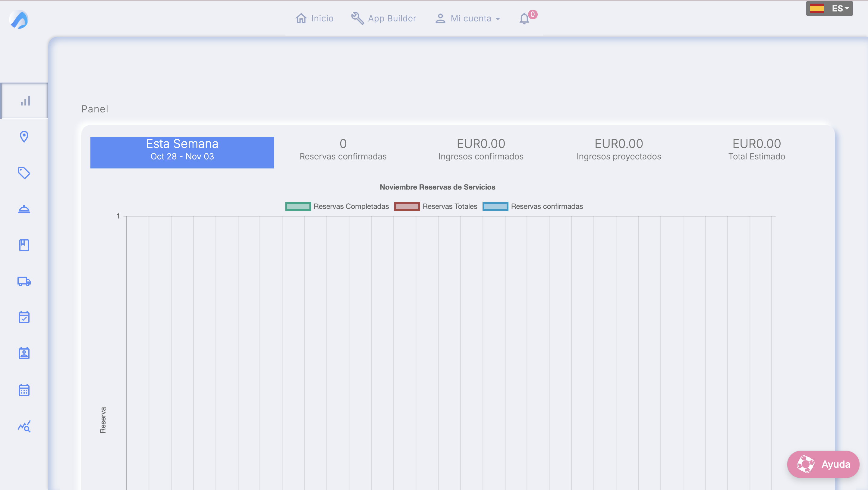Viewport: 868px width, 490px height.
Task: Select the Esta Semana period tile
Action: 182,153
